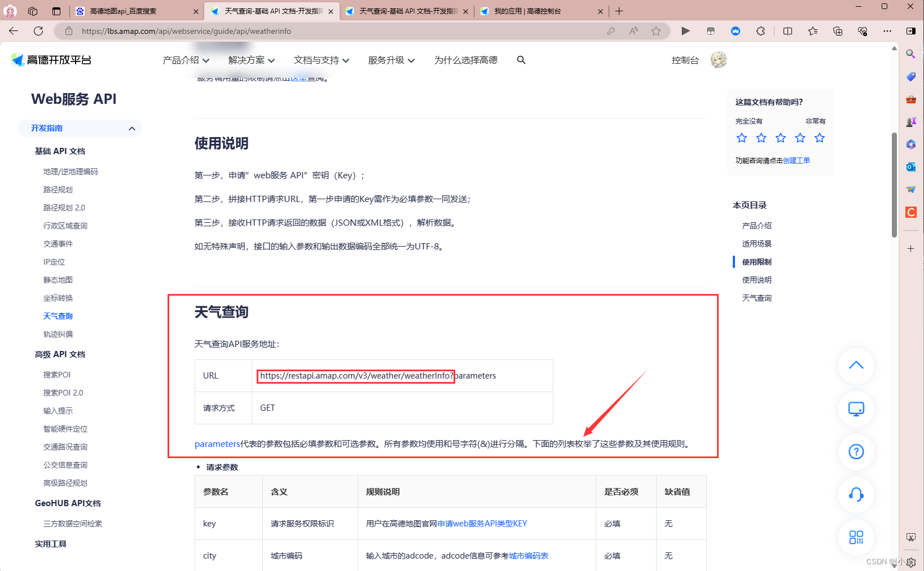
Task: Click the monitor floating button
Action: coord(856,409)
